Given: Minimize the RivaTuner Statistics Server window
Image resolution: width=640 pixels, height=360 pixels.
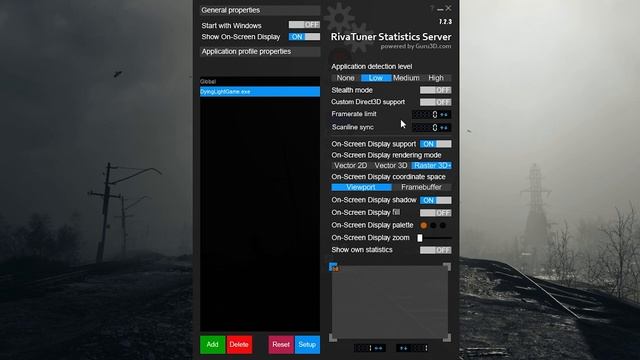Looking at the screenshot, I should [x=440, y=9].
